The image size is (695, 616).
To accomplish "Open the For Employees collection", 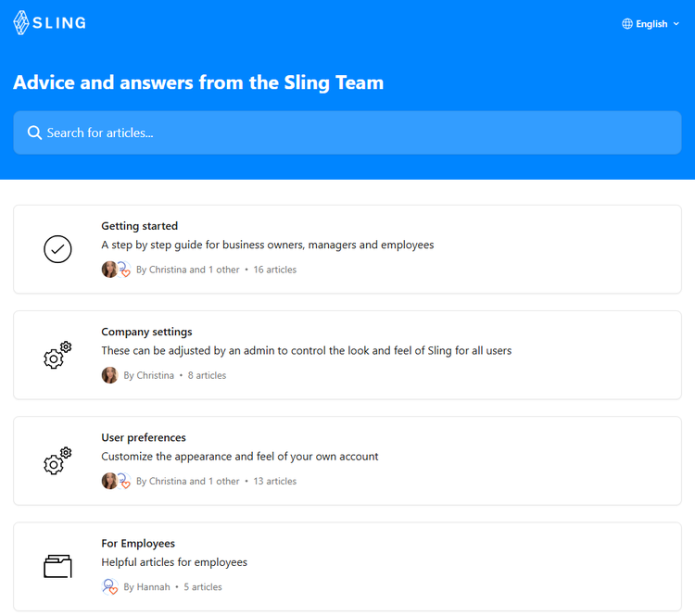I will pyautogui.click(x=347, y=566).
